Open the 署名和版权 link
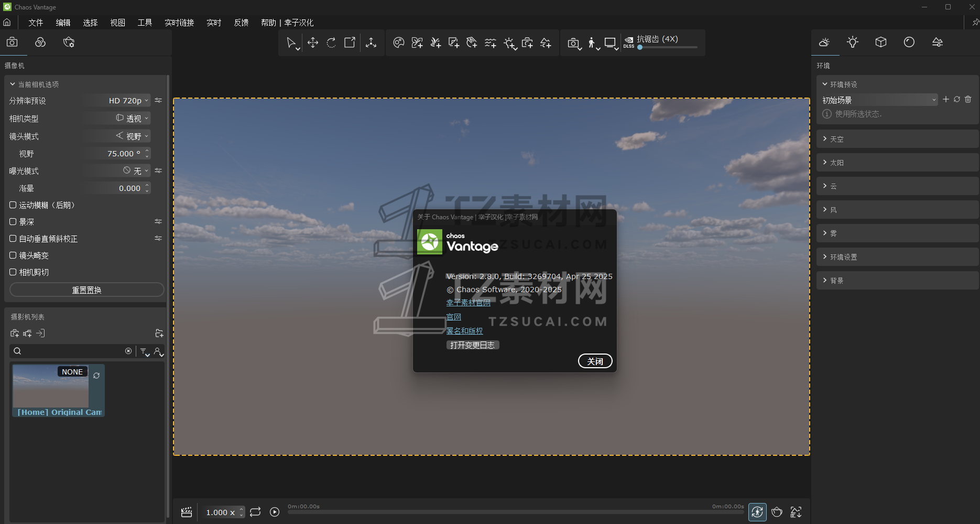This screenshot has height=524, width=980. click(464, 331)
